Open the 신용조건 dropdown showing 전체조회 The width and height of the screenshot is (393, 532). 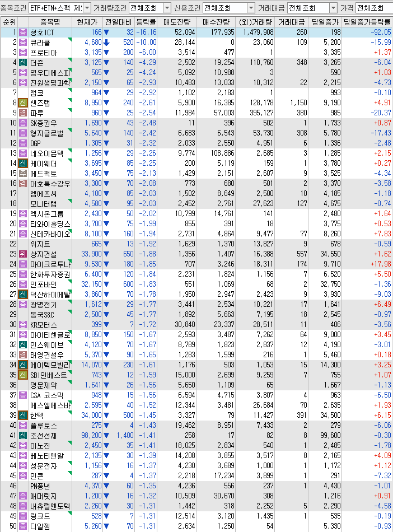[229, 7]
